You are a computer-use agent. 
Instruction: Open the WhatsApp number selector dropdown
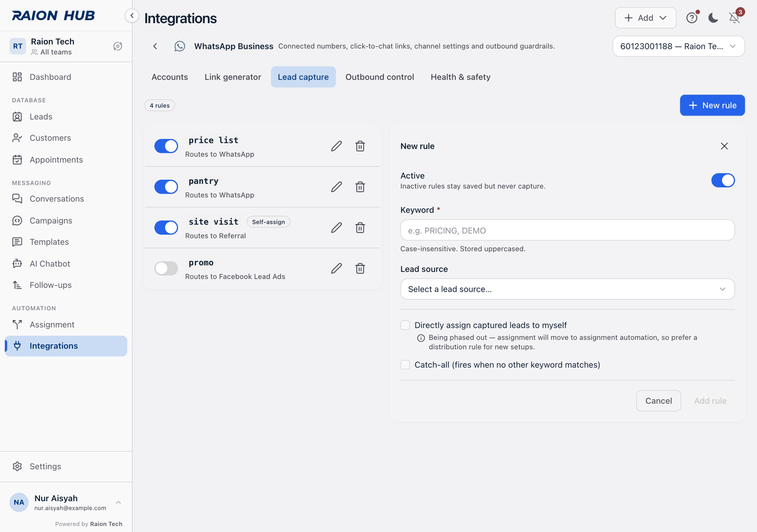[678, 46]
